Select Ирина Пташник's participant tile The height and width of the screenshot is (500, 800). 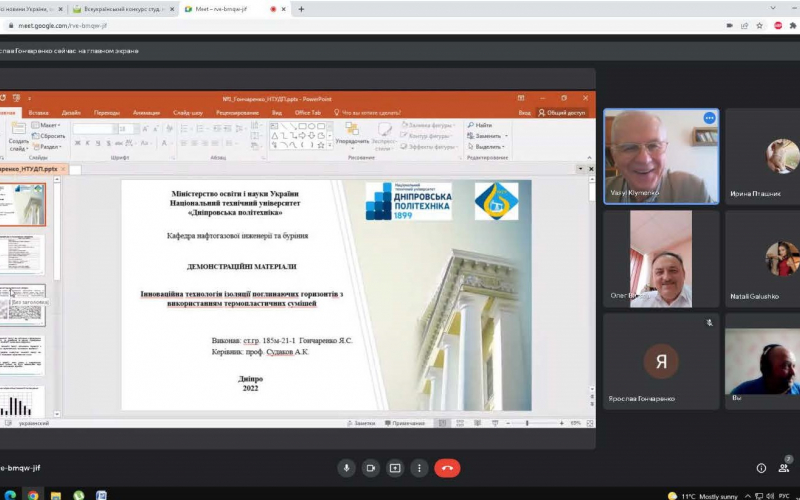pyautogui.click(x=762, y=156)
